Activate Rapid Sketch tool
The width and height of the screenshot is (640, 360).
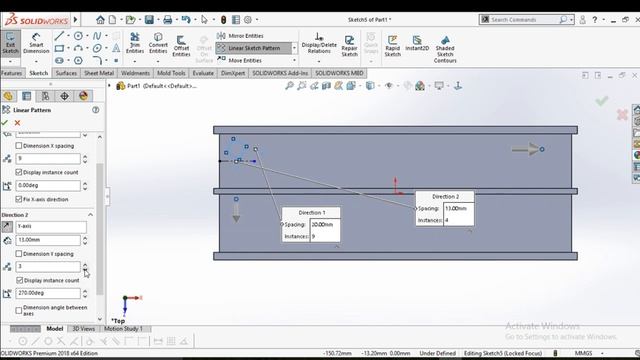[393, 46]
